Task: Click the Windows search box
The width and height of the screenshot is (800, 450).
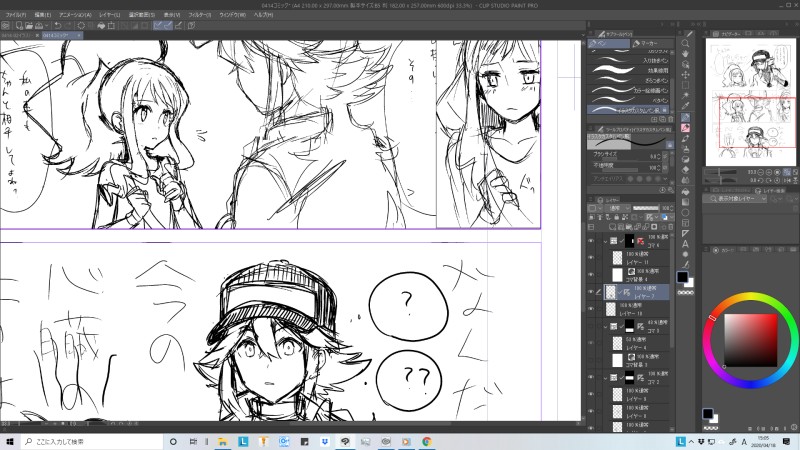Action: point(92,441)
